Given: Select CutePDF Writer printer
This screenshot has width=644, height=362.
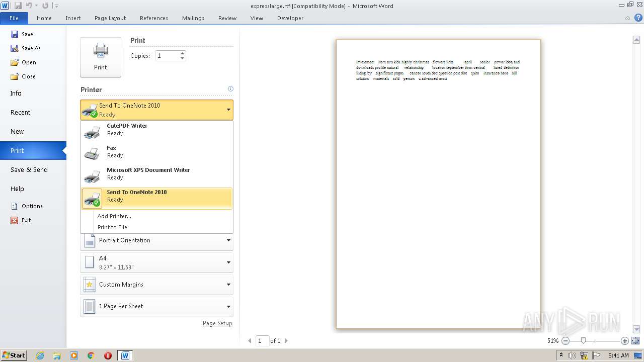Looking at the screenshot, I should point(156,132).
